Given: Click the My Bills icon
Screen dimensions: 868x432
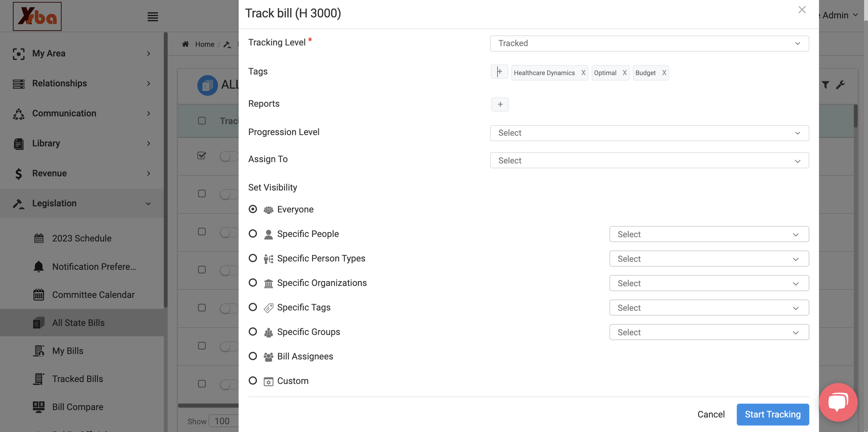Looking at the screenshot, I should pos(39,351).
